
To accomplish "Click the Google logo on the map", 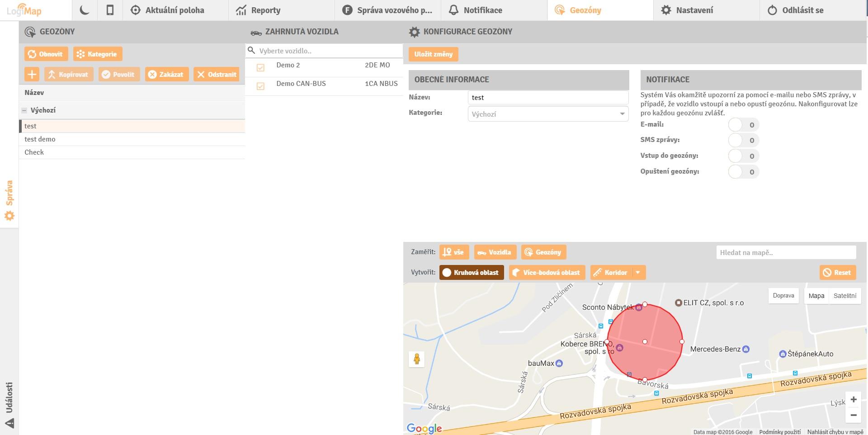I will click(x=424, y=428).
